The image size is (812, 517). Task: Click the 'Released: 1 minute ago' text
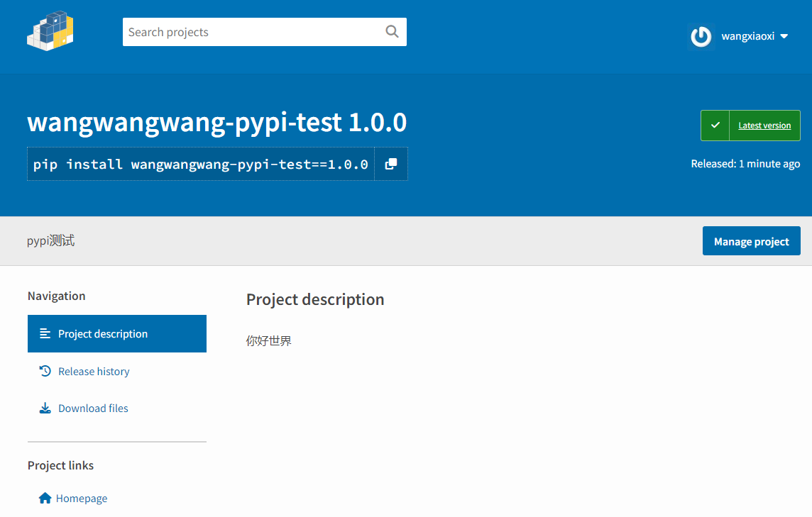(x=745, y=164)
